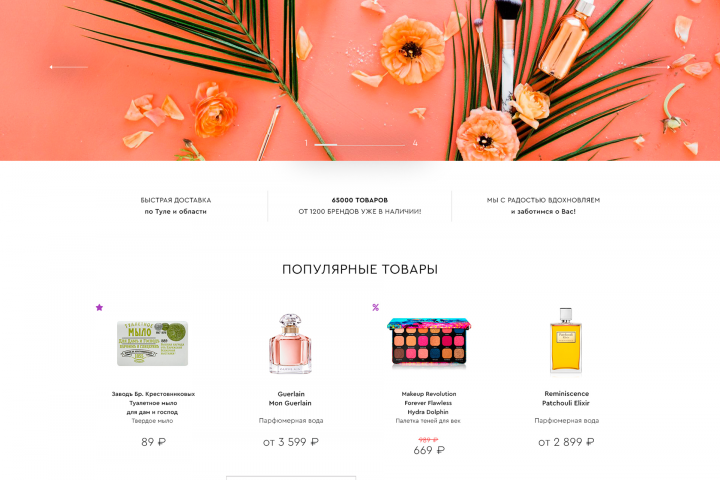Open Заводъ Бр. Крестовниковых soap link
Image resolution: width=720 pixels, height=480 pixels.
click(x=153, y=403)
